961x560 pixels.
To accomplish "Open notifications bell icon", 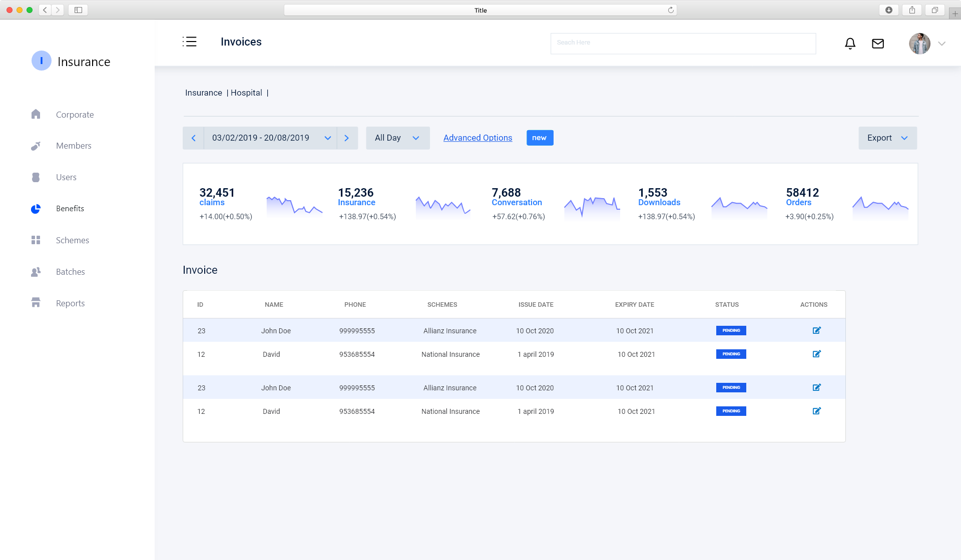I will pyautogui.click(x=850, y=44).
